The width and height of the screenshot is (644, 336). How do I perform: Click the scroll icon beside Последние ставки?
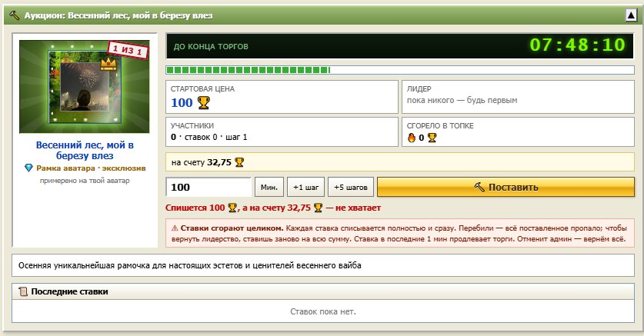tap(23, 291)
